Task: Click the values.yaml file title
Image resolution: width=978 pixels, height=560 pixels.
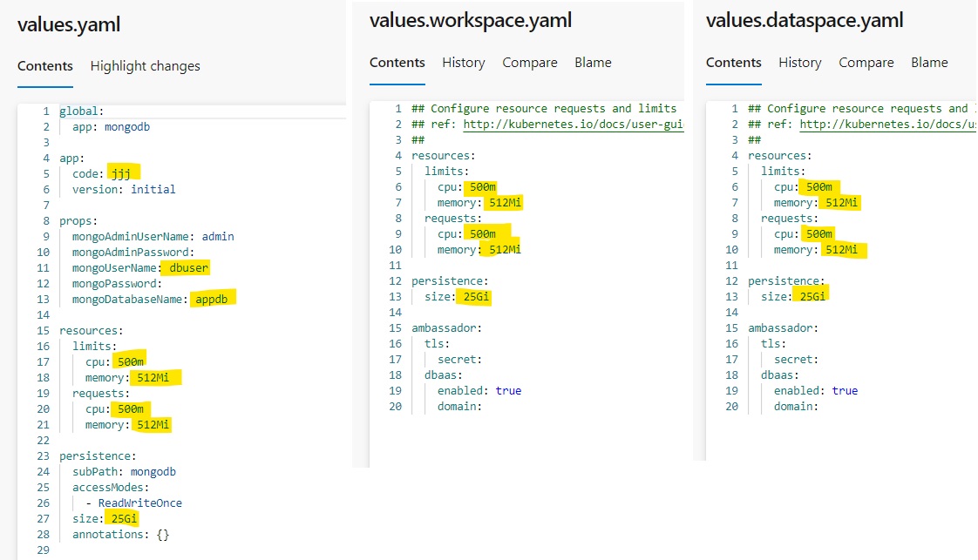Action: point(69,24)
